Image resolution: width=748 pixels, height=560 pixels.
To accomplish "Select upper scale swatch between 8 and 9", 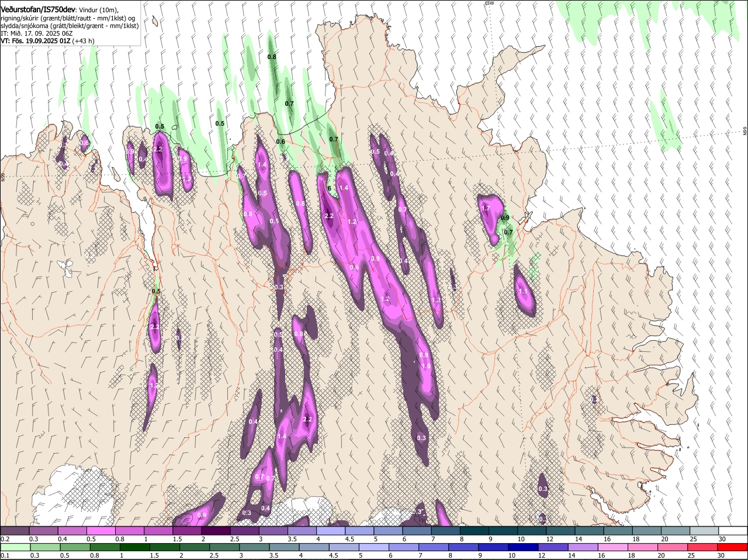I will click(475, 531).
